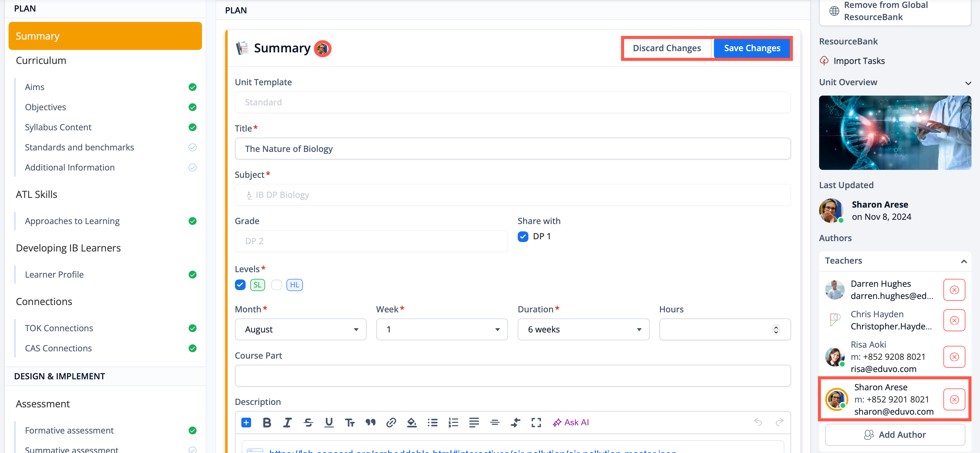Apply italic formatting in Description toolbar
980x453 pixels.
288,422
